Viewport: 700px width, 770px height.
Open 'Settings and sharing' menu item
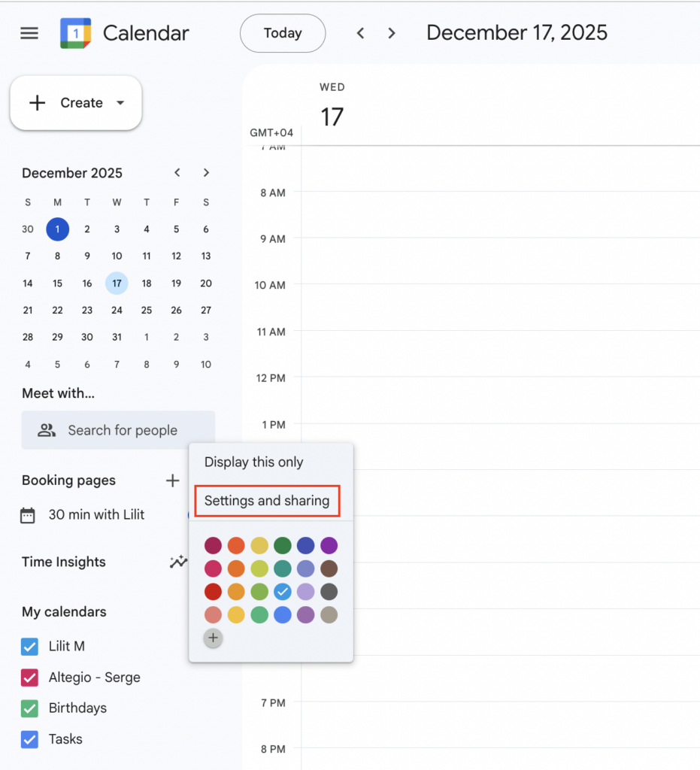[x=267, y=501]
